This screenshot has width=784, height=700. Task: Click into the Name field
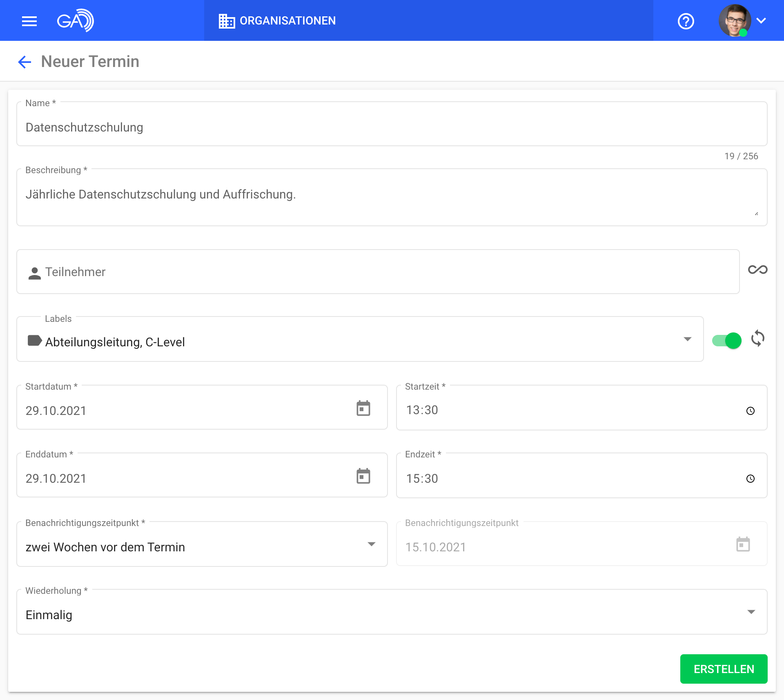(x=391, y=127)
